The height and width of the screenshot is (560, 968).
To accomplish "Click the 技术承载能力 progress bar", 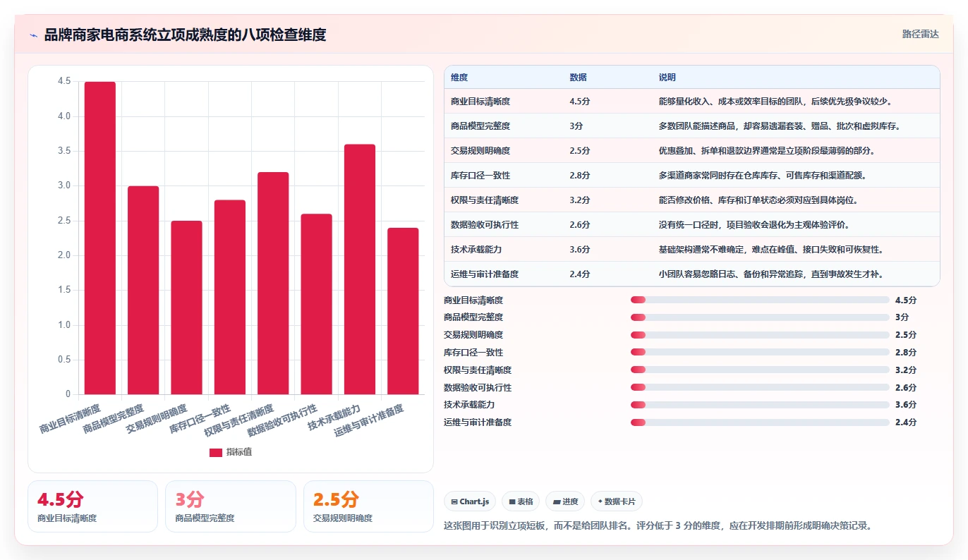I will pyautogui.click(x=760, y=405).
